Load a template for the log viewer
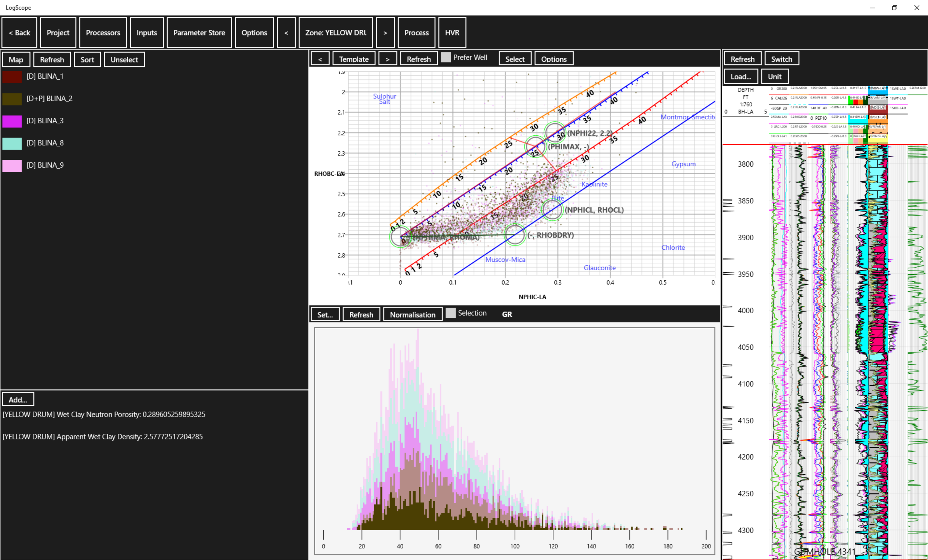The height and width of the screenshot is (560, 928). pyautogui.click(x=740, y=76)
